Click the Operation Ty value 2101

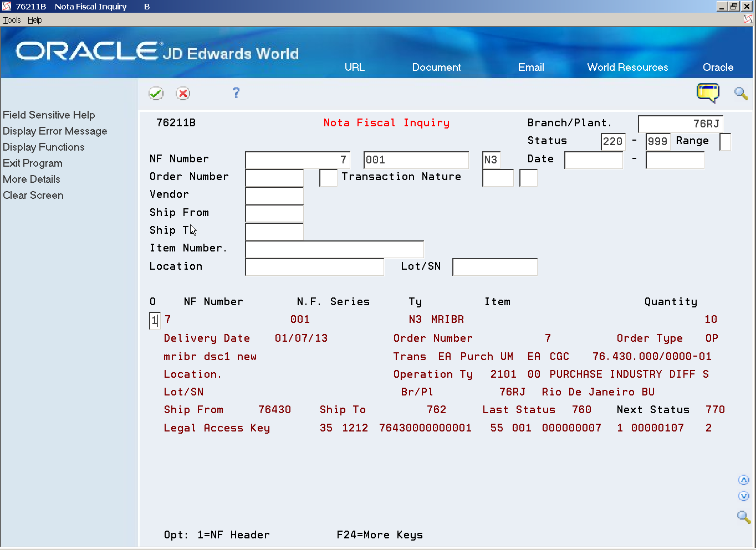(503, 374)
